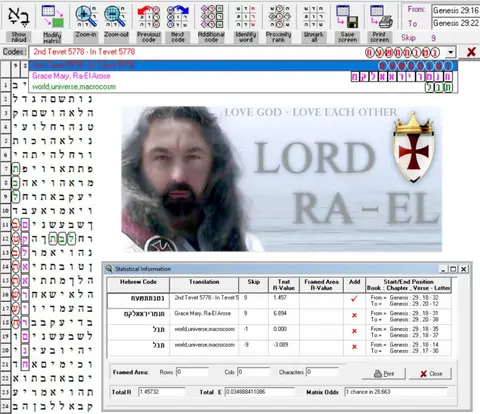Click the Unmark all label button
This screenshot has width=480, height=414.
(x=313, y=37)
